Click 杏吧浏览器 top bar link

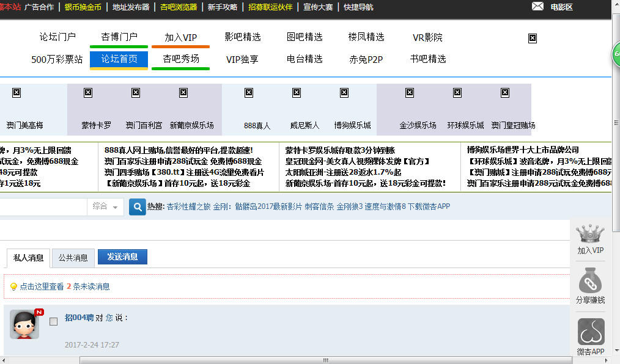[179, 7]
